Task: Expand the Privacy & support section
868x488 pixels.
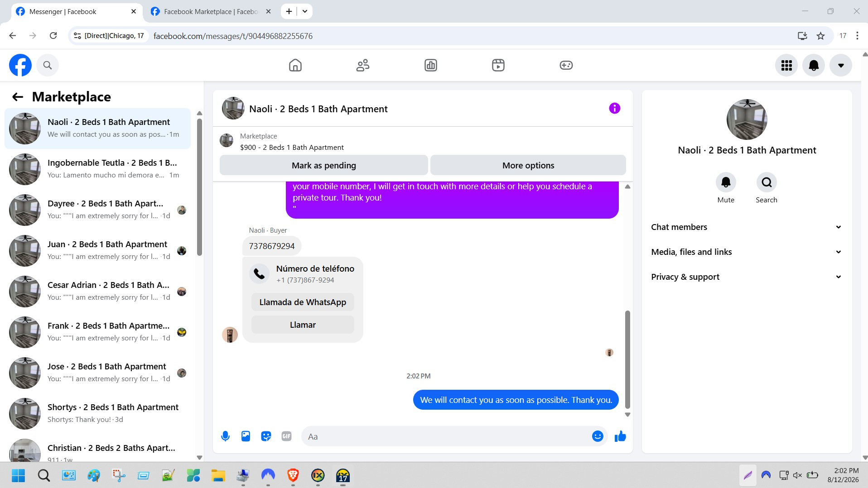Action: click(x=747, y=277)
